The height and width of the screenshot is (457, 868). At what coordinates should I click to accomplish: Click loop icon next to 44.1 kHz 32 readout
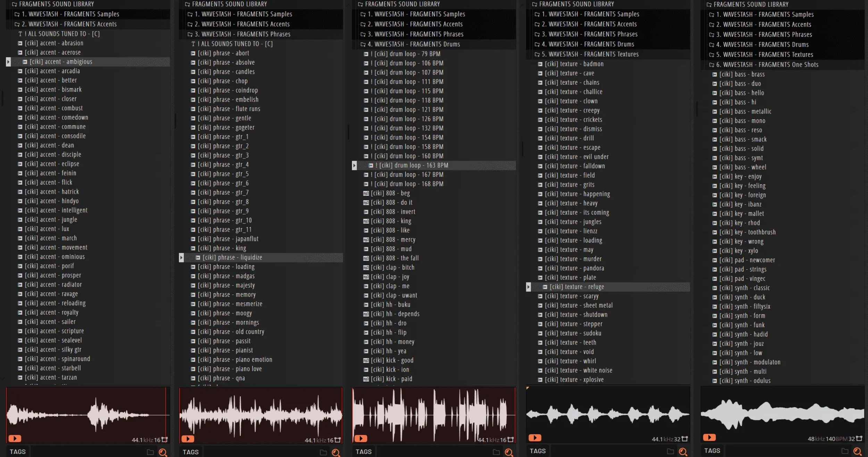(684, 439)
